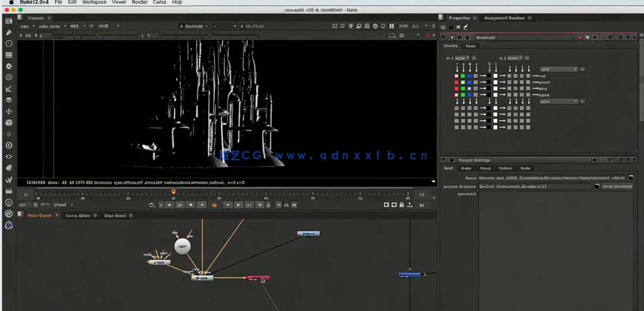Open the Render menu in menu bar
Screen dimensions: 644x311
click(140, 3)
